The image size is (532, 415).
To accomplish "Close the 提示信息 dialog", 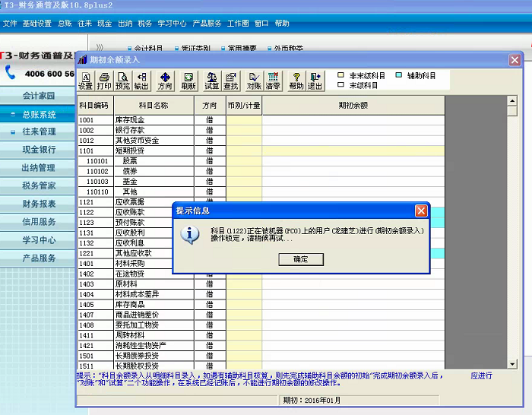I will point(421,211).
